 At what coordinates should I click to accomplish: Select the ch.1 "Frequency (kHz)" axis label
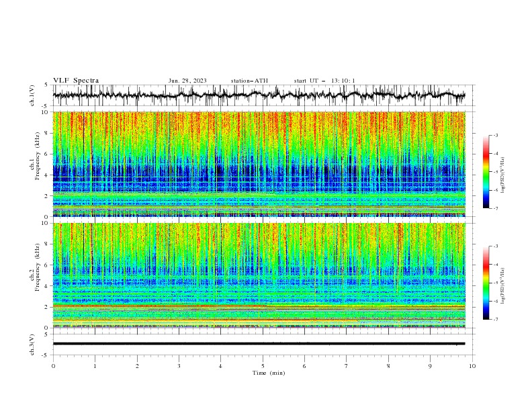[38, 156]
